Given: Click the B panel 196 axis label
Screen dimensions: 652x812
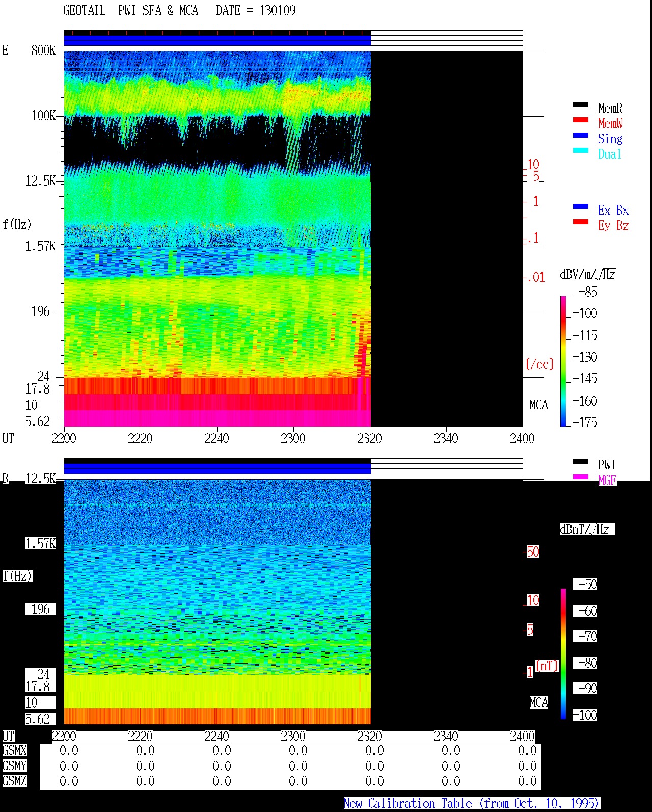Looking at the screenshot, I should click(x=41, y=609).
